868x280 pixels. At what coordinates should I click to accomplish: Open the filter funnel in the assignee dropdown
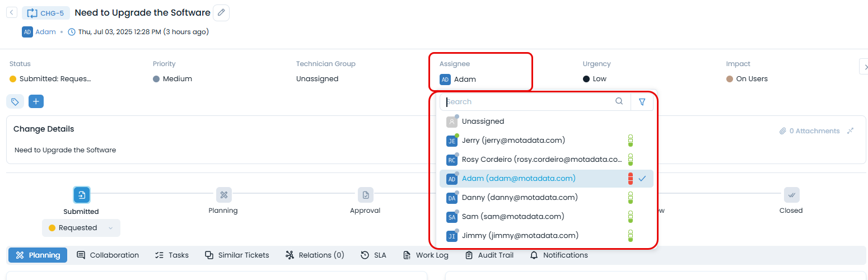click(x=642, y=102)
